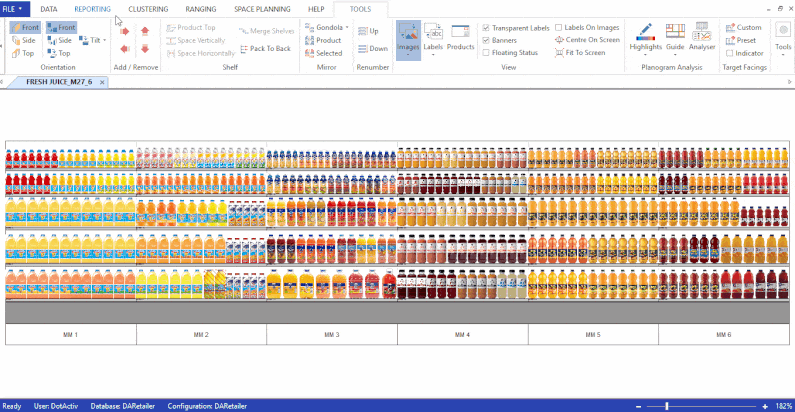This screenshot has width=795, height=412.
Task: Toggle the Images view button
Action: (x=408, y=40)
